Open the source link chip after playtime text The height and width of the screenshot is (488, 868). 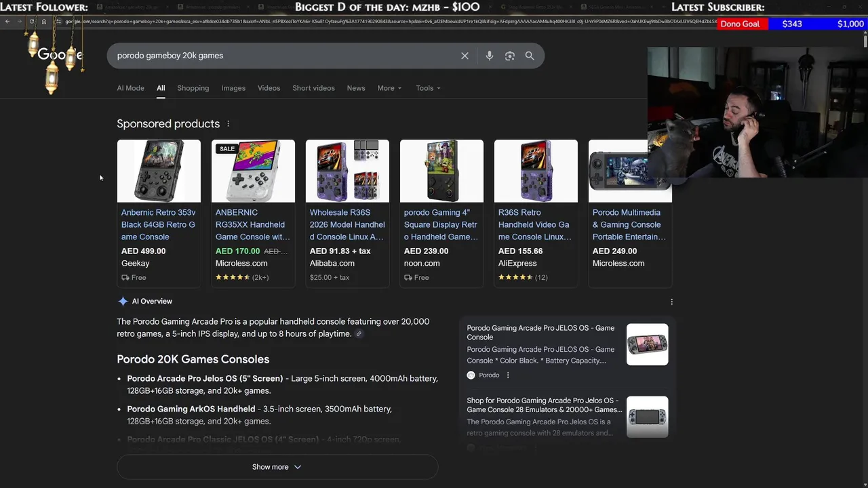coord(359,334)
